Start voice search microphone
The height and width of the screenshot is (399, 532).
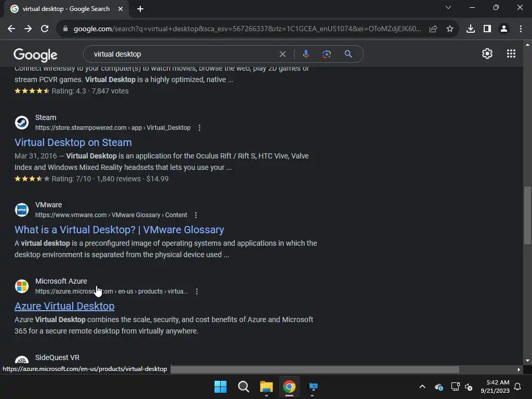pos(305,54)
